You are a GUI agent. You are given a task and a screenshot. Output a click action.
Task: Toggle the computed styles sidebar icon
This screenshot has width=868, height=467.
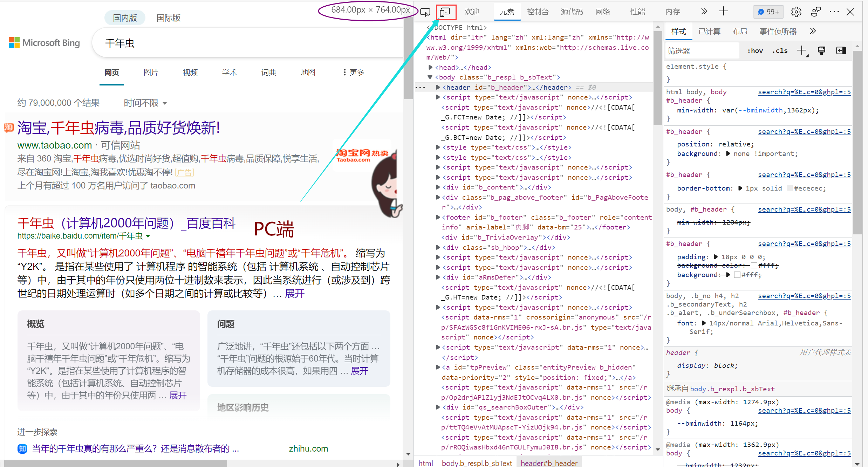(841, 51)
